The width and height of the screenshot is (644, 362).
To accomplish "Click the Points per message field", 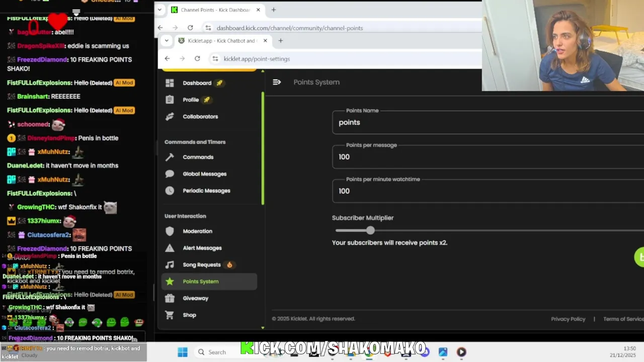I will [x=488, y=156].
